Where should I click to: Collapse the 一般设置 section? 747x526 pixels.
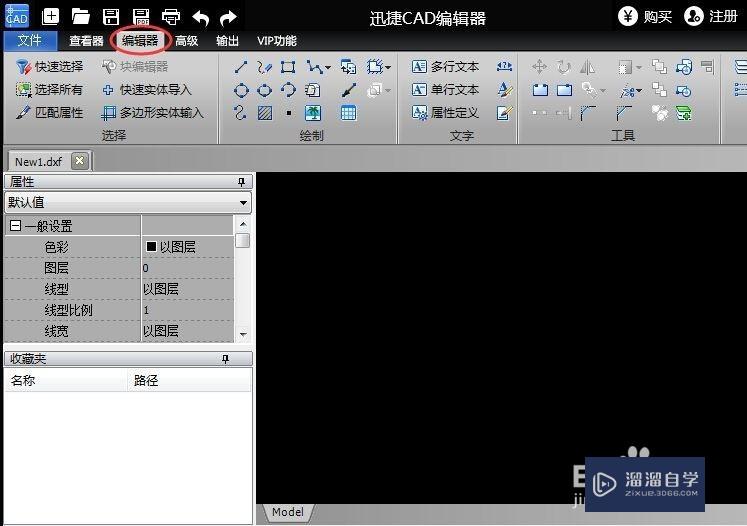(15, 225)
